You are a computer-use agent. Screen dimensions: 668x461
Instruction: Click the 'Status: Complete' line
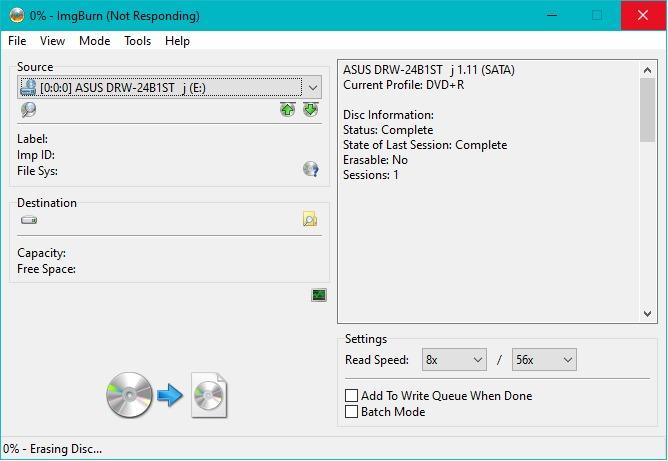click(388, 130)
